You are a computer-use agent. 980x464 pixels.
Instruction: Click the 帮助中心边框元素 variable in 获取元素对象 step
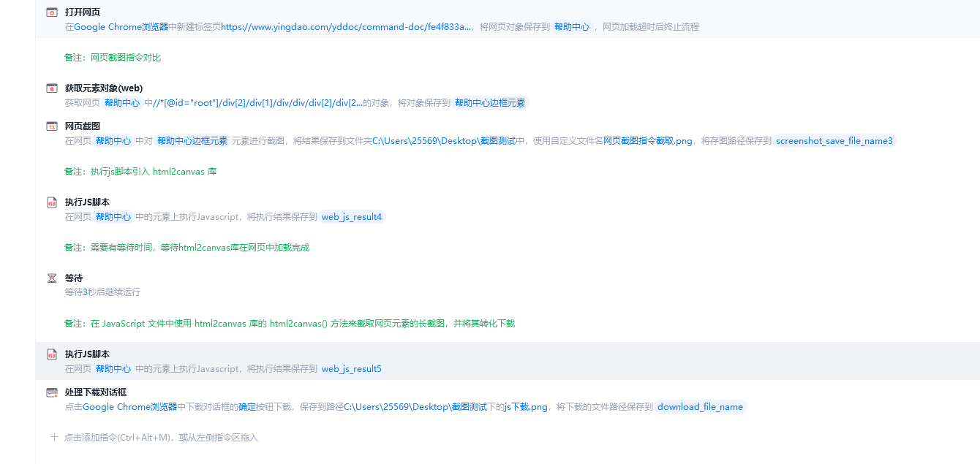pos(490,103)
